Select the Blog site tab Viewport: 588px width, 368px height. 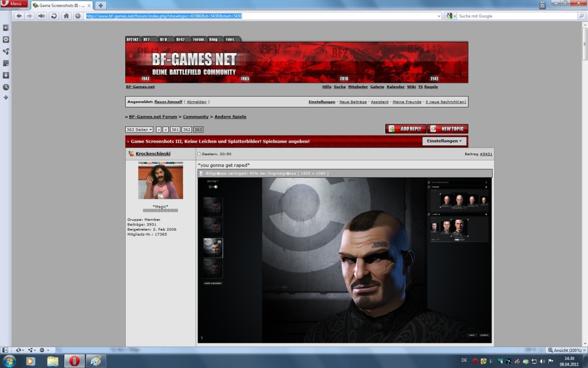point(214,40)
